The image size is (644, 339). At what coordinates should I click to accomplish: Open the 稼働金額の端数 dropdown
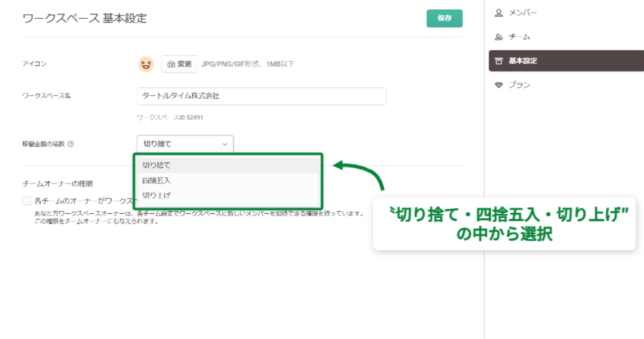pos(183,144)
